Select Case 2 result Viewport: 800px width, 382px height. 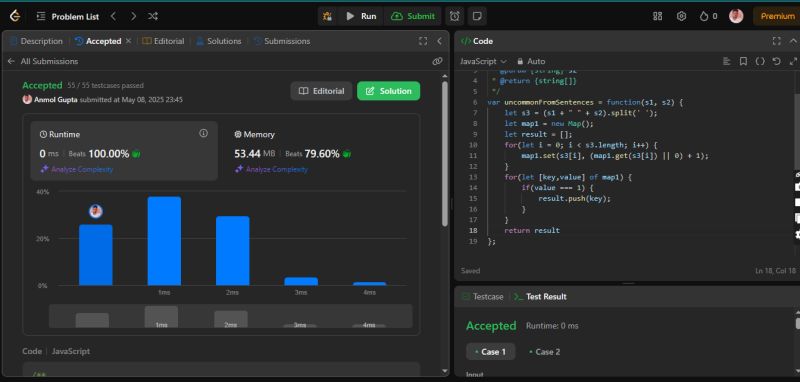pyautogui.click(x=544, y=352)
